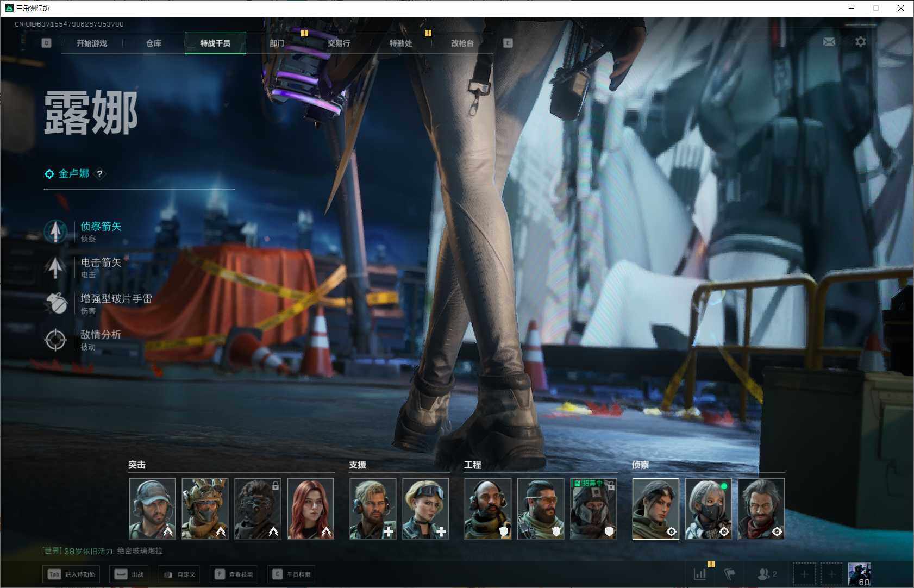Switch to the 开始游戏 tab
The width and height of the screenshot is (914, 588).
click(x=92, y=43)
